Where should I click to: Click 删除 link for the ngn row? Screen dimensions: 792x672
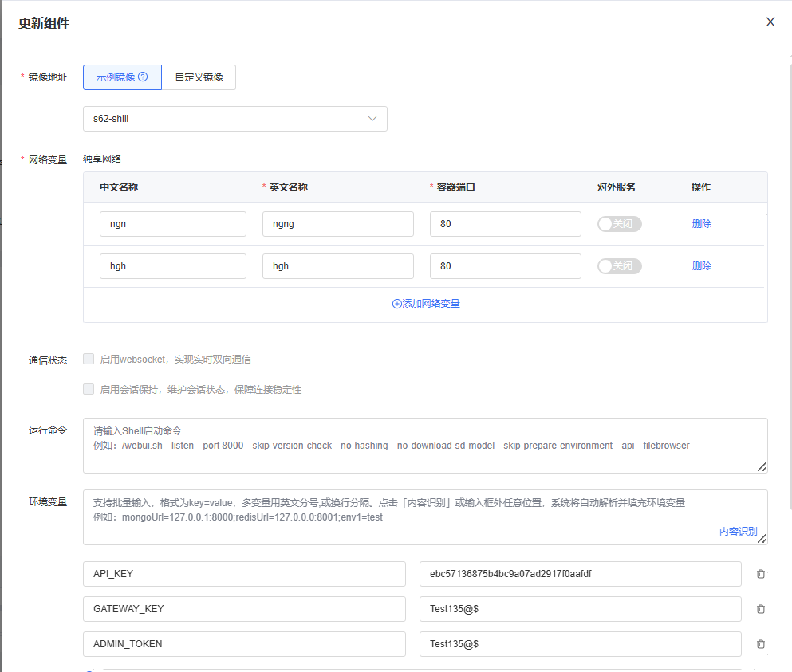[x=701, y=224]
